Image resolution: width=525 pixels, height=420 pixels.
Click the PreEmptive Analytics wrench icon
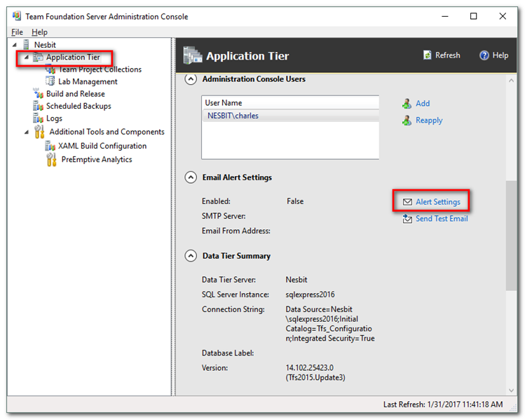click(51, 159)
